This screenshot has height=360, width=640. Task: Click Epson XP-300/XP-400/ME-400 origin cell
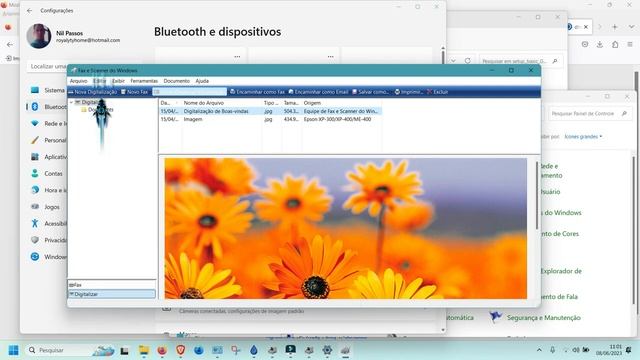(337, 119)
